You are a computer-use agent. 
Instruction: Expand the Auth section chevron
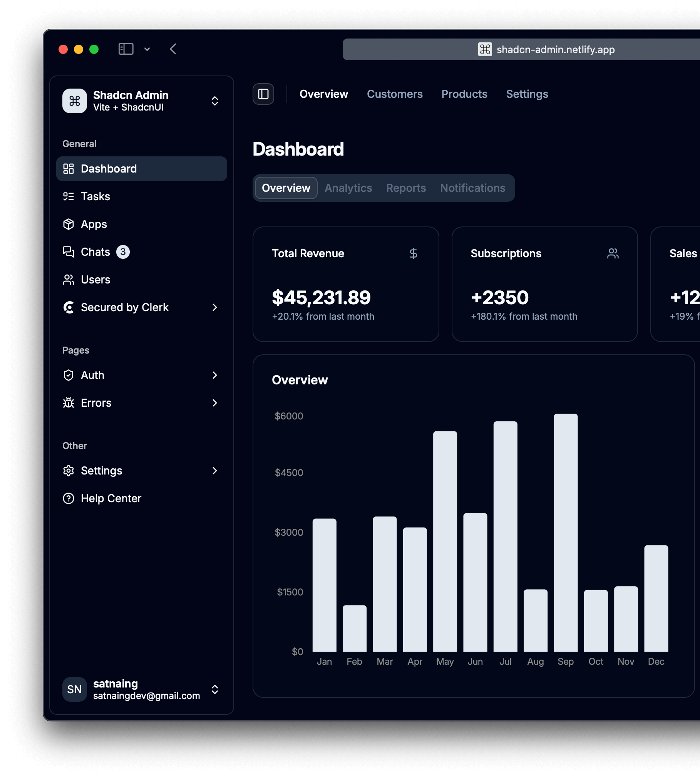point(214,375)
